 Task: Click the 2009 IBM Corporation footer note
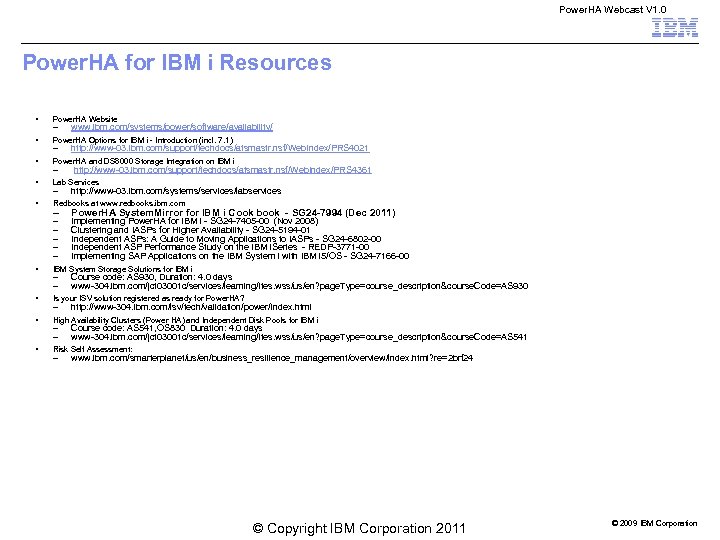pyautogui.click(x=654, y=523)
